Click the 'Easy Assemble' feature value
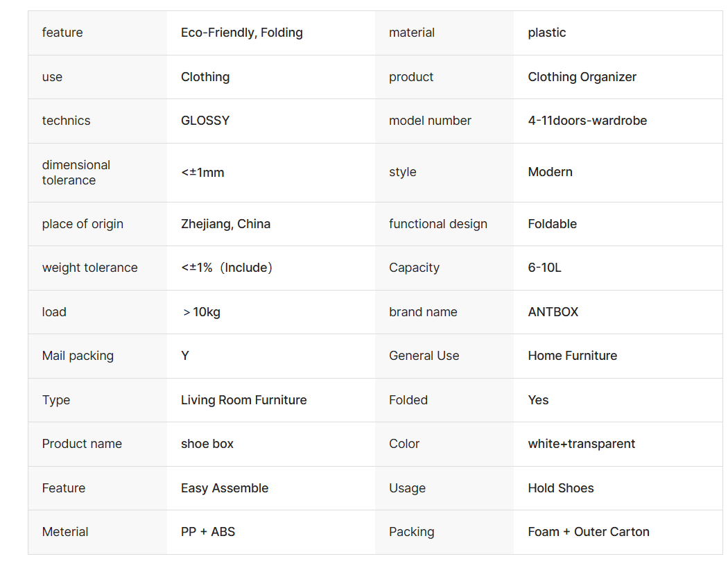The image size is (728, 561). pyautogui.click(x=225, y=489)
